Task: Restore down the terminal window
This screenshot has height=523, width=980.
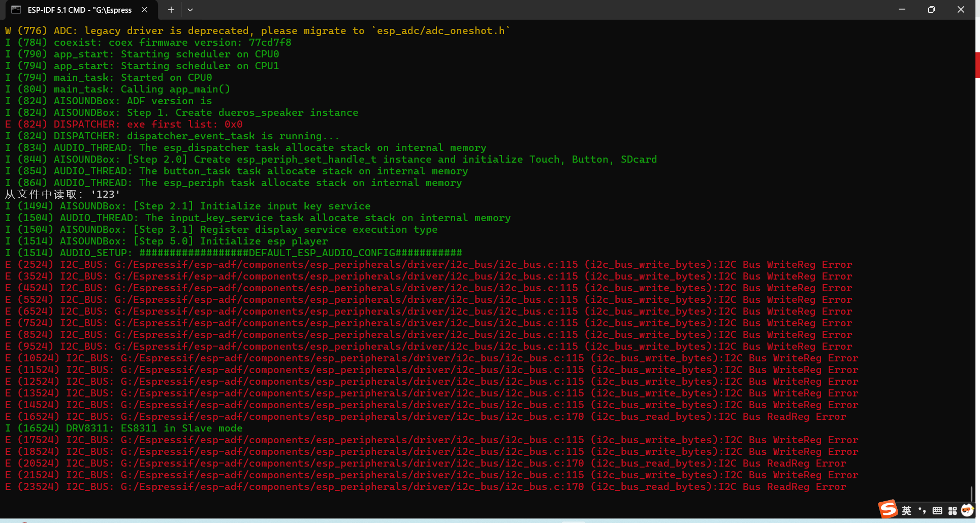Action: 931,10
